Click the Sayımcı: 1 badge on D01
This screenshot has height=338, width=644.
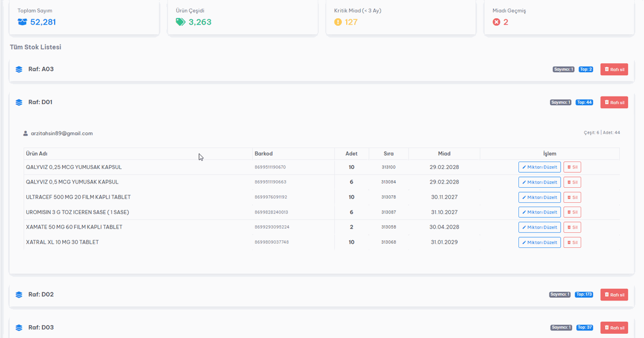pos(561,102)
